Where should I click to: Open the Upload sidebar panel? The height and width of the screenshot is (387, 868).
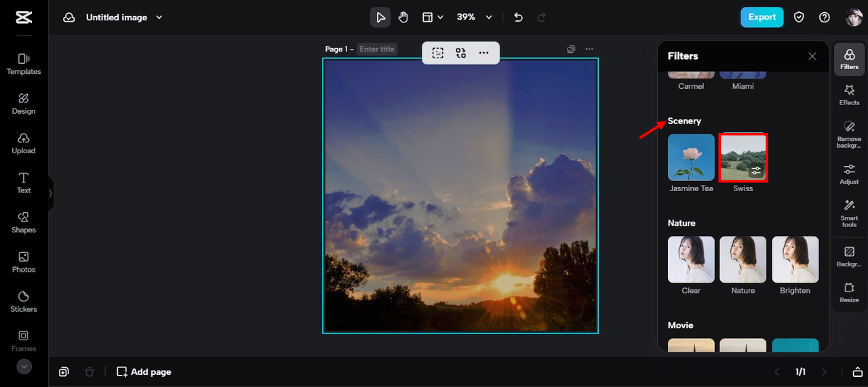pos(24,144)
